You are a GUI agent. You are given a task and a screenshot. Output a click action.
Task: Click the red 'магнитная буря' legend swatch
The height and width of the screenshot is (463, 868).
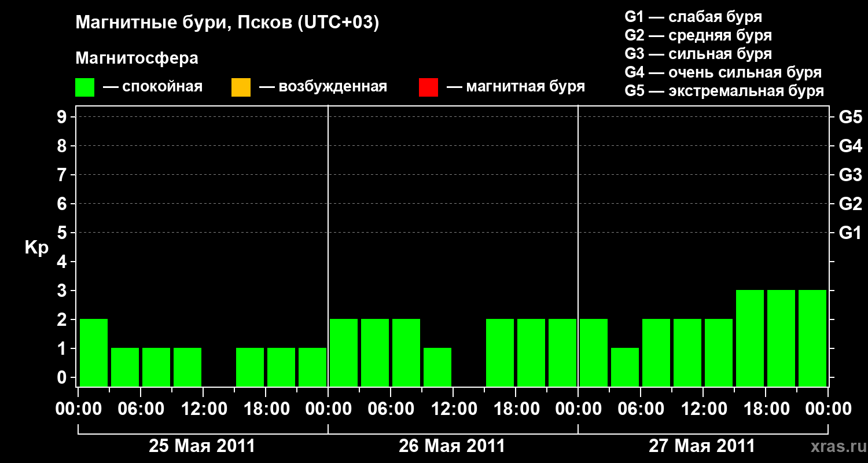tap(428, 87)
